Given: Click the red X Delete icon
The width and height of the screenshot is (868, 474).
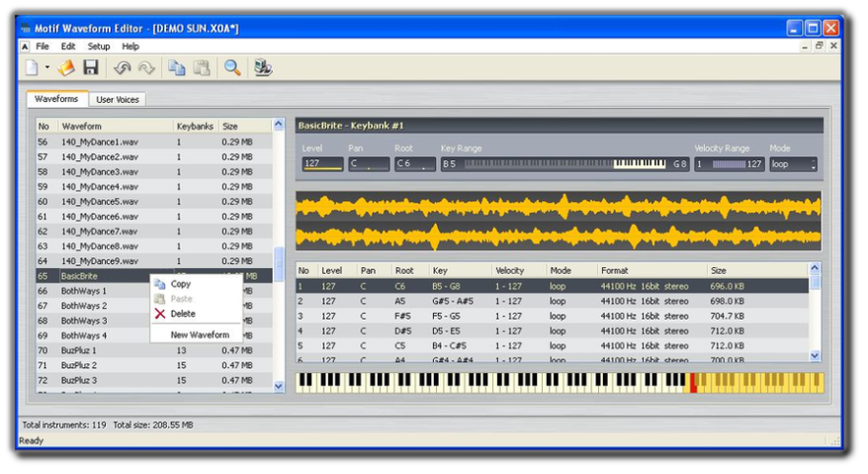Looking at the screenshot, I should pyautogui.click(x=160, y=314).
